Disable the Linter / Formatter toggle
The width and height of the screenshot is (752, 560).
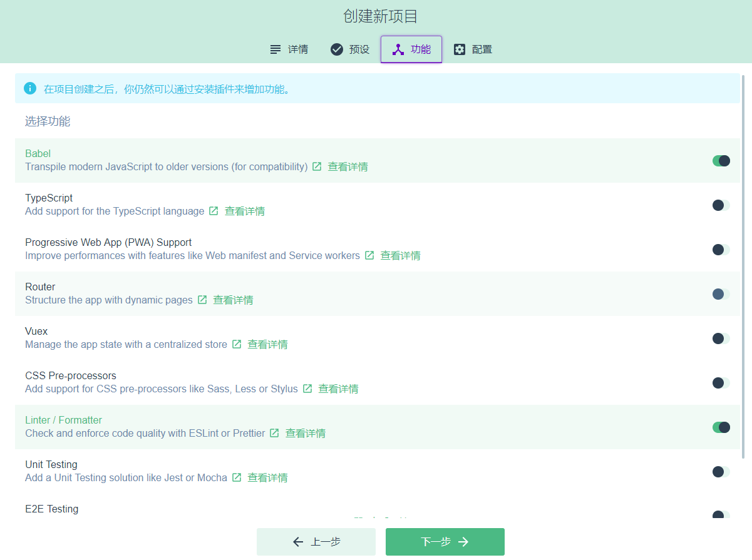pos(721,427)
